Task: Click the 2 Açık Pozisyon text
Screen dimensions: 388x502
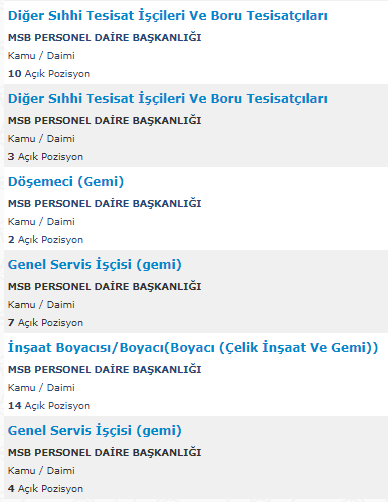Action: tap(45, 240)
